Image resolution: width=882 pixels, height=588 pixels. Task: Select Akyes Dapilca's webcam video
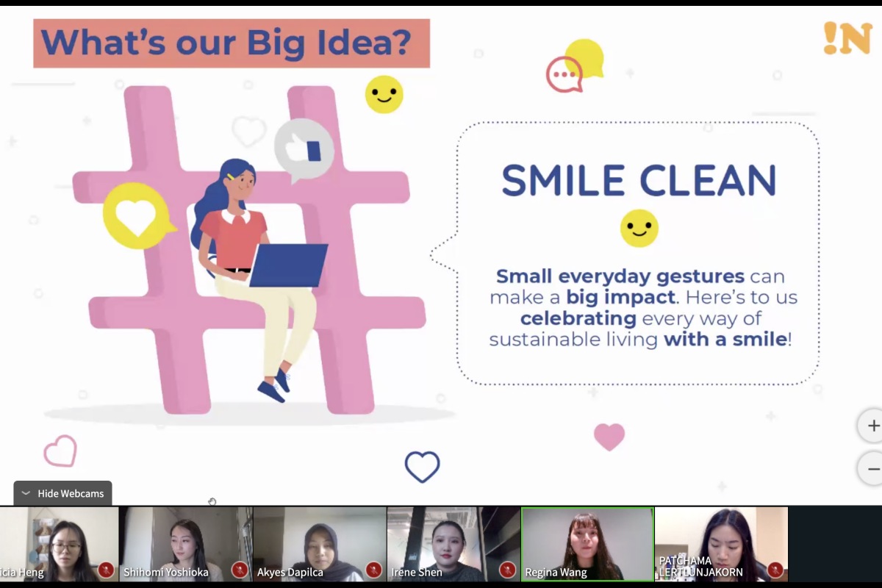tap(319, 540)
